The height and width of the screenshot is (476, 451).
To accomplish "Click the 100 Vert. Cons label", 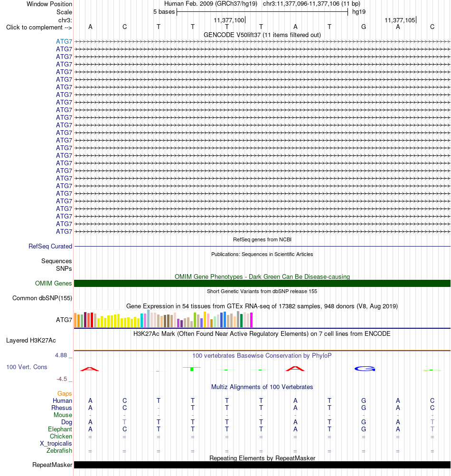I will click(27, 367).
